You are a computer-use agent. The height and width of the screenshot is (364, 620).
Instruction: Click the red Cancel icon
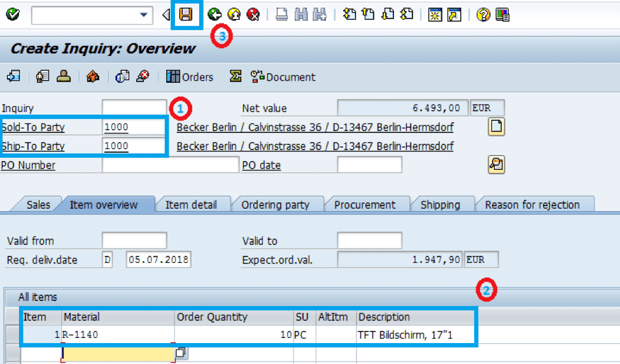[x=253, y=15]
